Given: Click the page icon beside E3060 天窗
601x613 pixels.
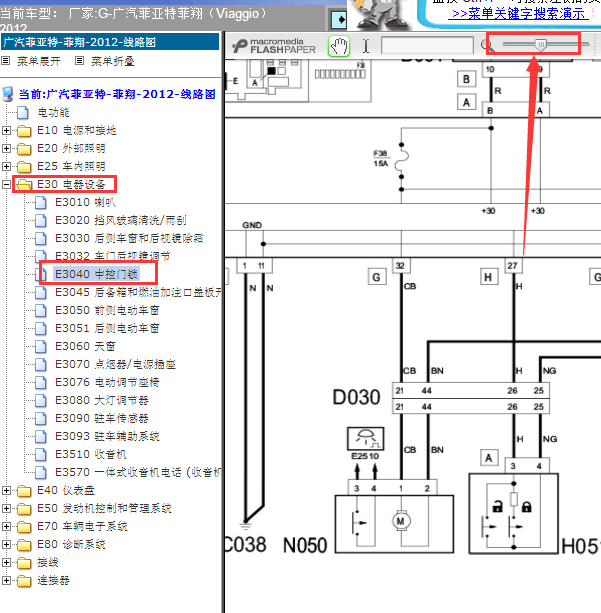Looking at the screenshot, I should [x=40, y=346].
